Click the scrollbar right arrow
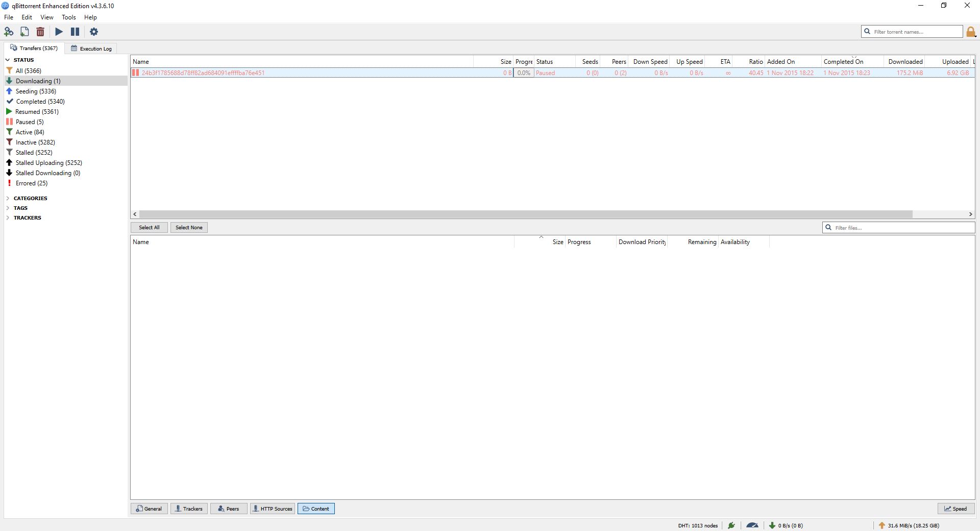Image resolution: width=980 pixels, height=531 pixels. coord(971,214)
